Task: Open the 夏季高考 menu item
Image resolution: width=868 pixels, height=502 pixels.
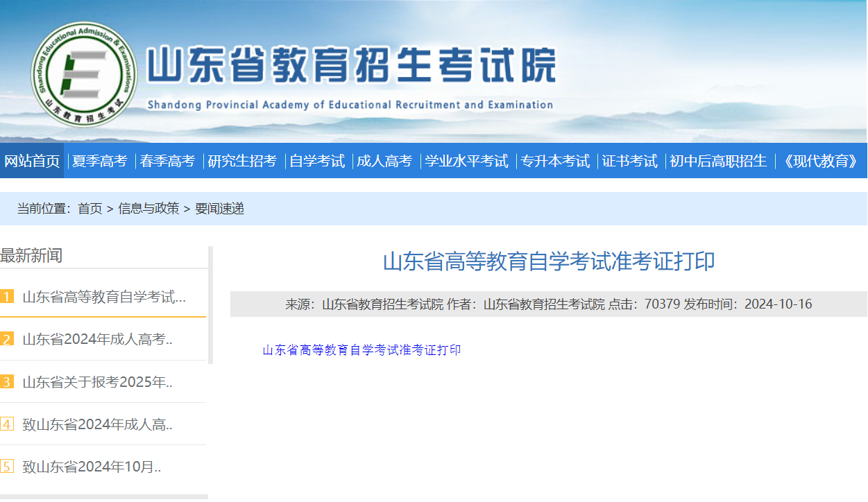Action: point(100,161)
